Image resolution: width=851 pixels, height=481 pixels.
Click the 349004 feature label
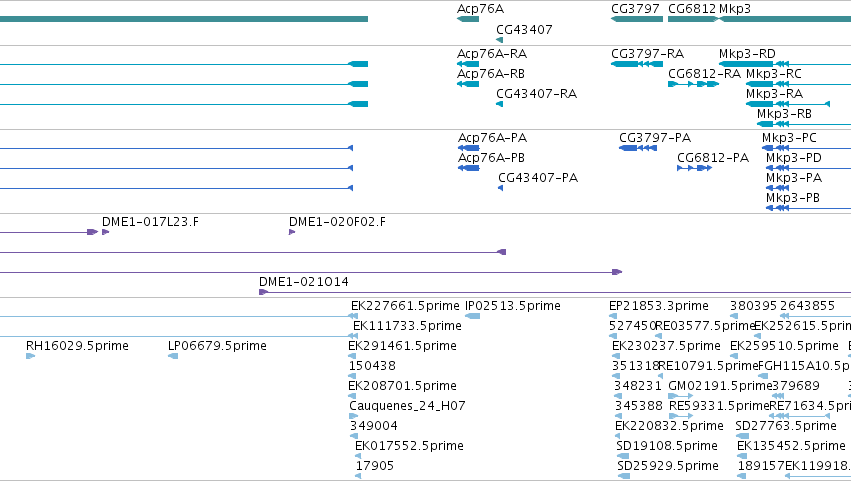[373, 427]
